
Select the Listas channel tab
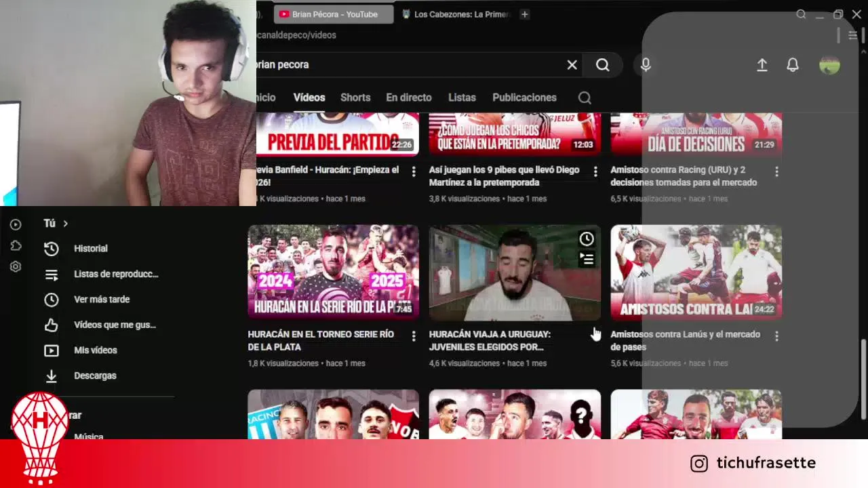pos(462,98)
